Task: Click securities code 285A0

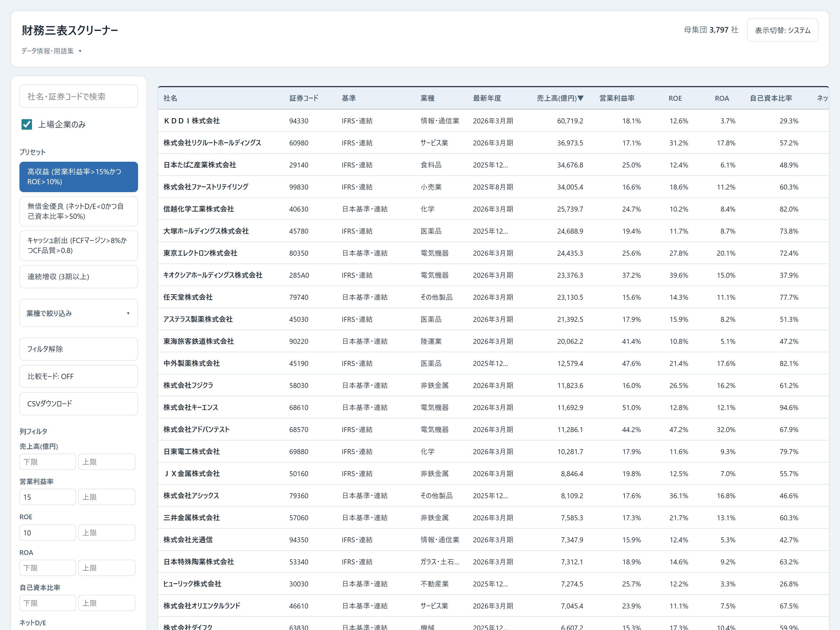Action: click(299, 275)
